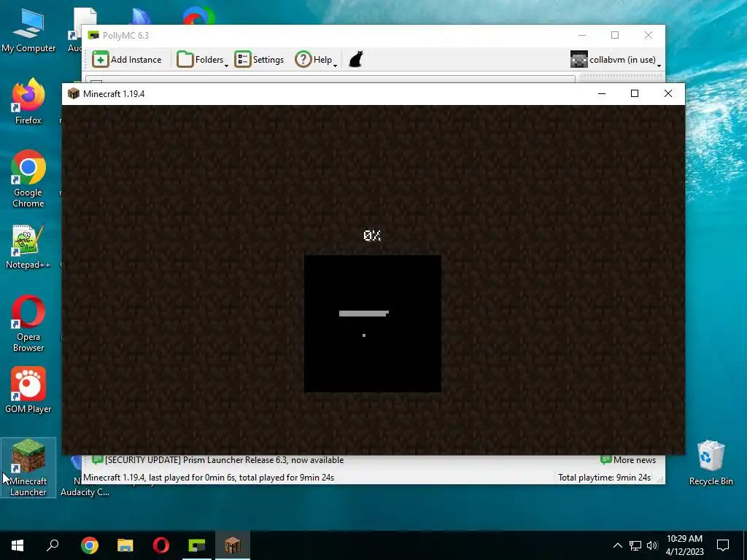Image resolution: width=747 pixels, height=560 pixels.
Task: Maximize the Minecraft 1.19.4 window
Action: (x=635, y=94)
